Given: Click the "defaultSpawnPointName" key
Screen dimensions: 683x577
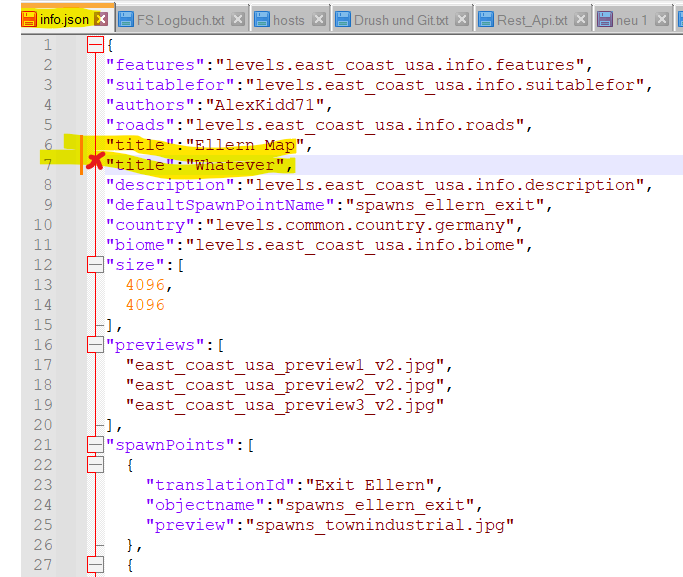Looking at the screenshot, I should point(220,205).
